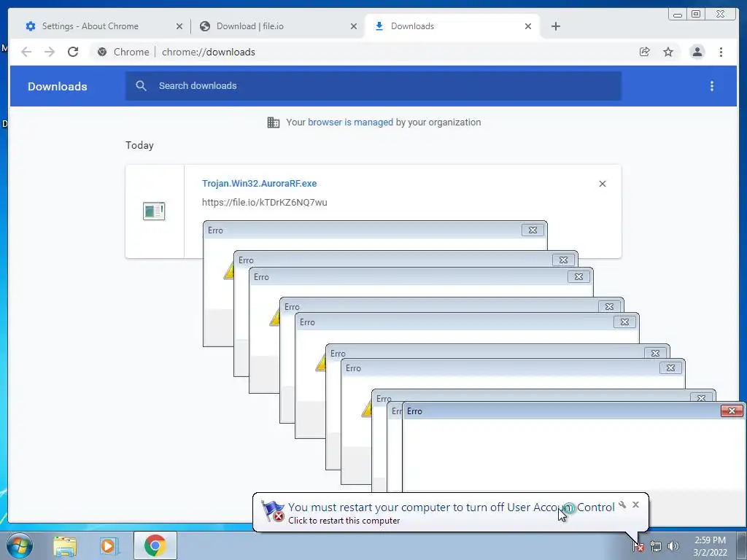Share this page via the share icon
Image resolution: width=747 pixels, height=560 pixels.
click(645, 52)
